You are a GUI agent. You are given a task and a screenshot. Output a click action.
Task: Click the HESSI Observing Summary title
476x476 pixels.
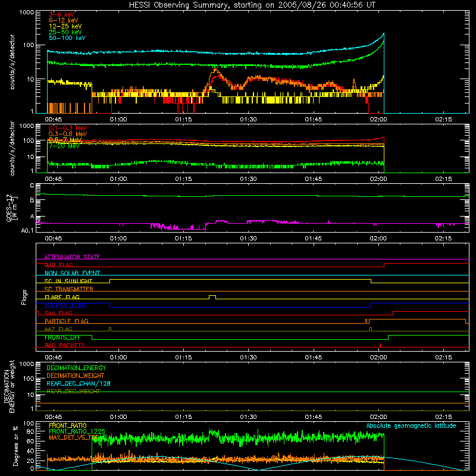coord(252,5)
